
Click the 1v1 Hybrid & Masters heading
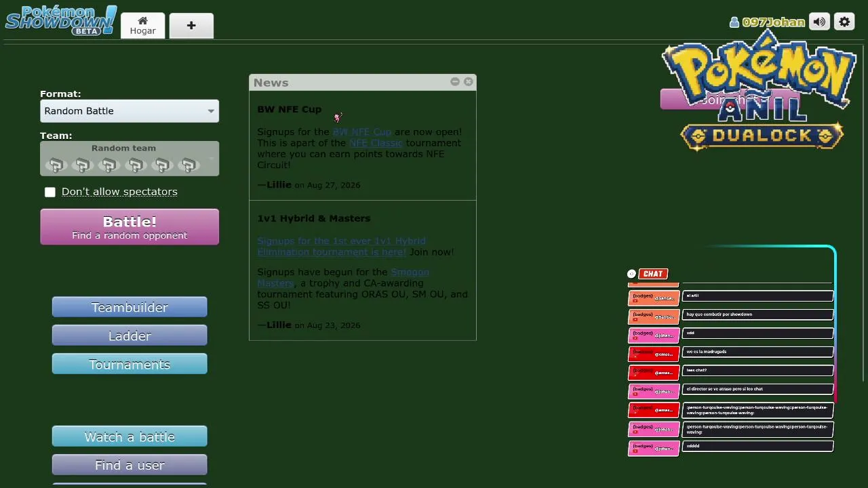tap(314, 218)
